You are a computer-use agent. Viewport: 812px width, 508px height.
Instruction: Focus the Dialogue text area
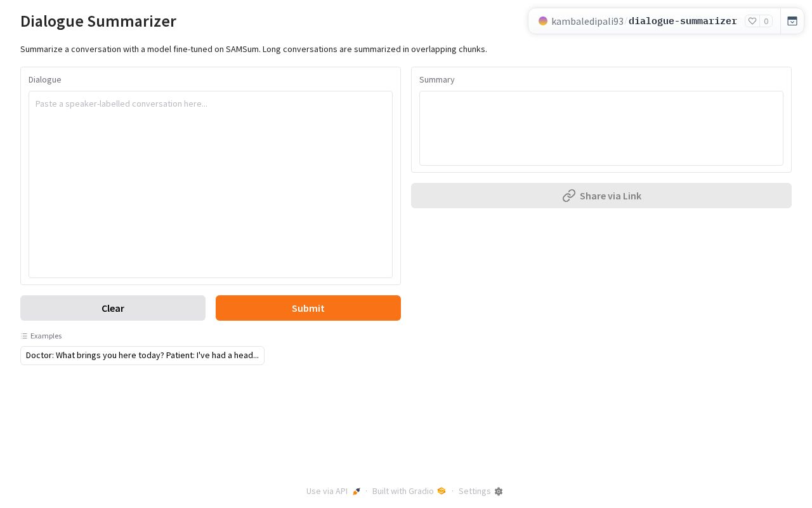[211, 184]
